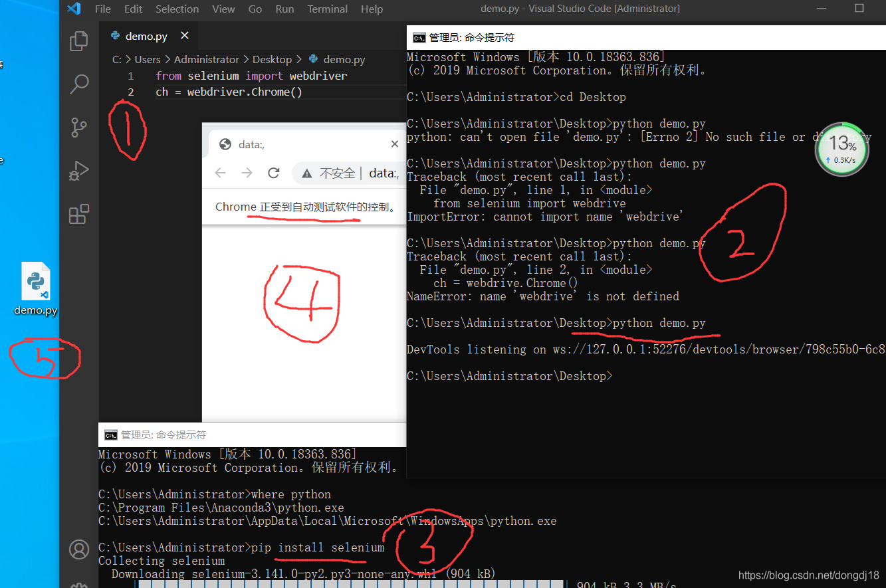Open the Search view in activity bar

(79, 84)
